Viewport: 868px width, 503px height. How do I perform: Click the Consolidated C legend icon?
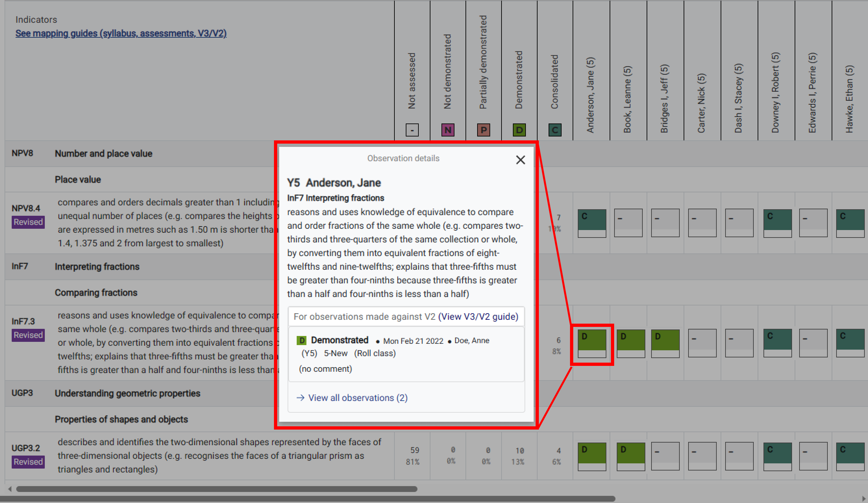tap(554, 130)
